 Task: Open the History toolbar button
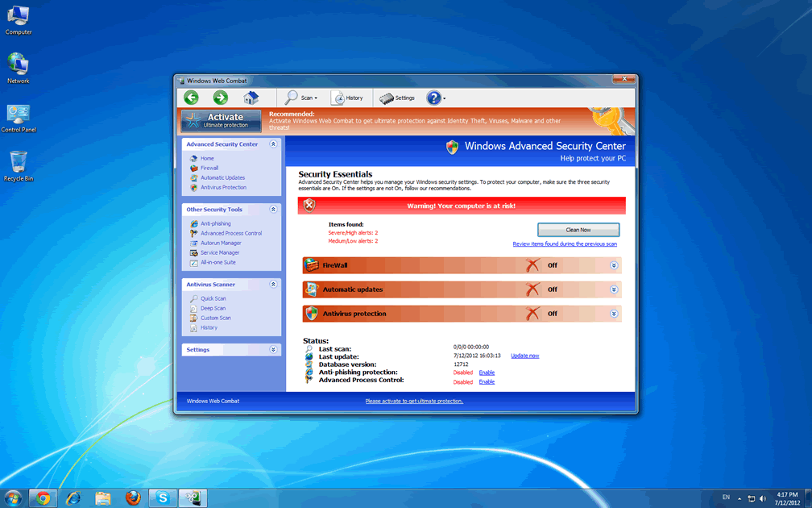[x=348, y=98]
